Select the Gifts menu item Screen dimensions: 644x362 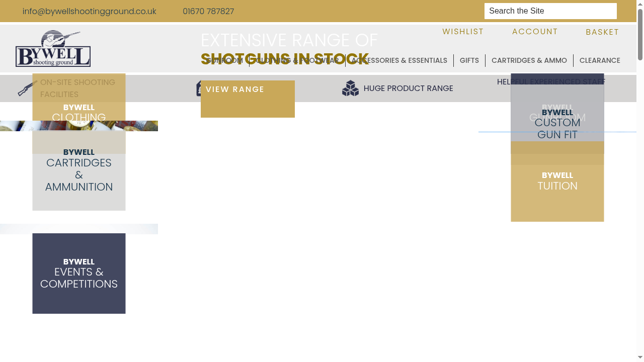point(469,60)
